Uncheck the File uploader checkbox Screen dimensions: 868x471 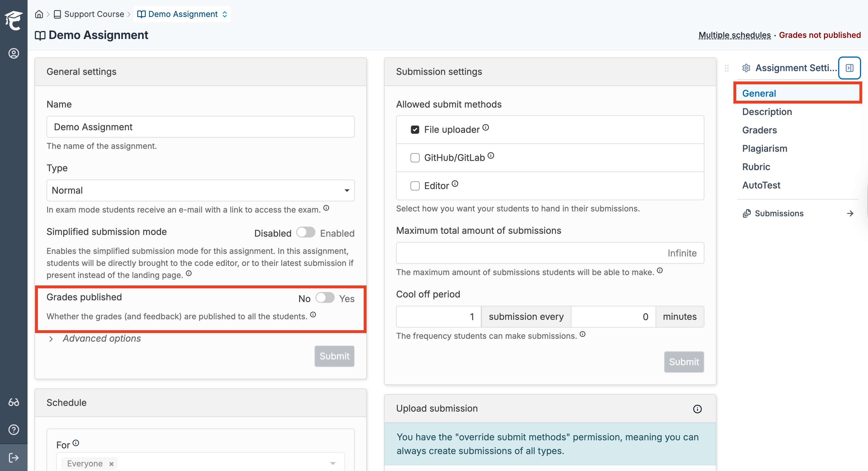[415, 130]
